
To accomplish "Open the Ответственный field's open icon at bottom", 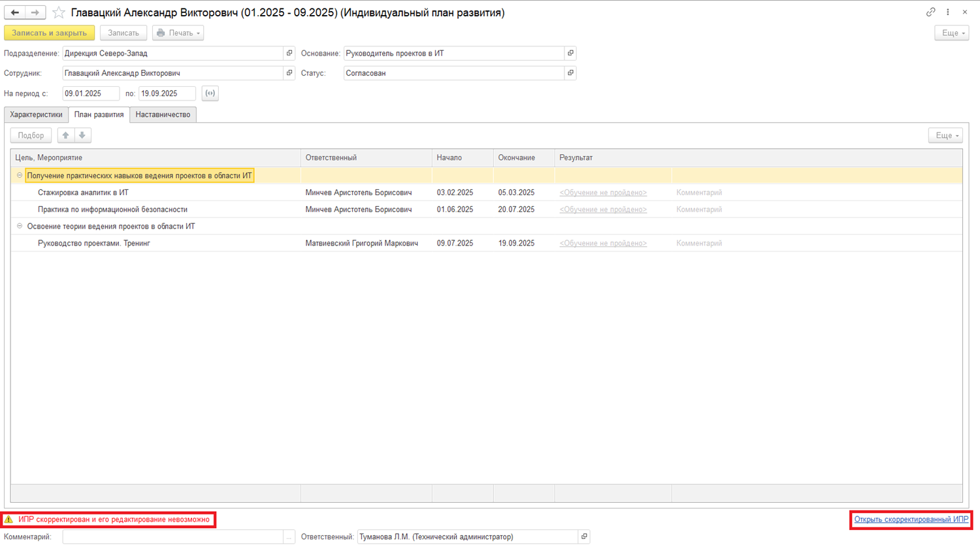I will coord(584,537).
